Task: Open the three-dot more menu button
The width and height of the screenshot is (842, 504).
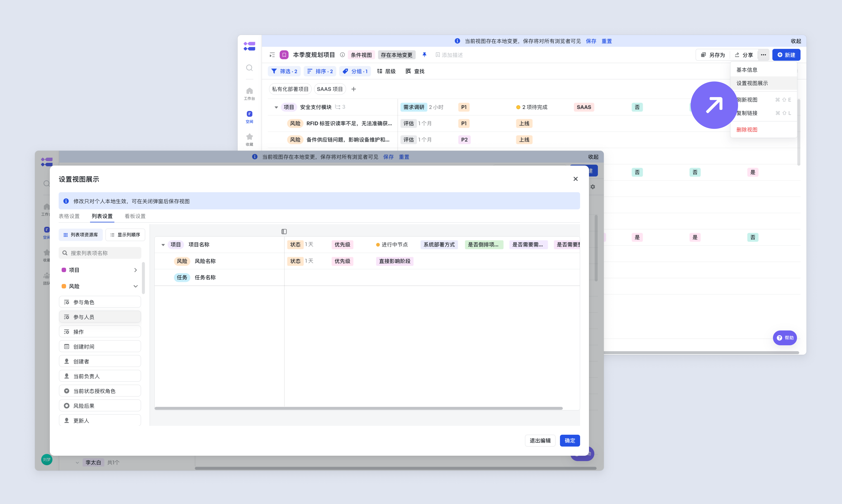Action: [763, 55]
